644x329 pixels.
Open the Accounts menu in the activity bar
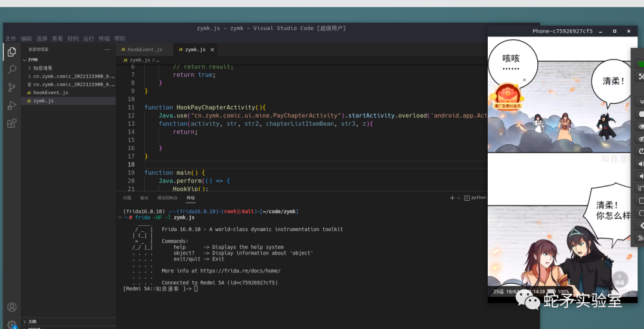(x=12, y=307)
